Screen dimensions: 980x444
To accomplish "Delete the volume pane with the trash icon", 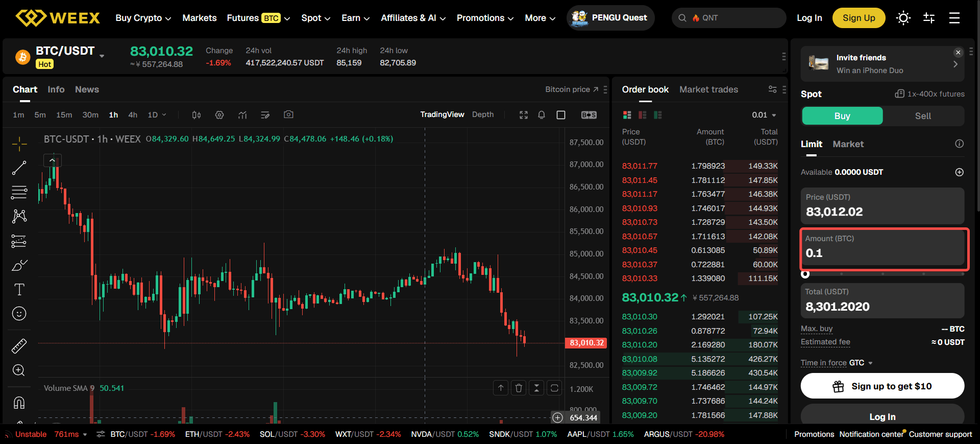I will tap(519, 388).
